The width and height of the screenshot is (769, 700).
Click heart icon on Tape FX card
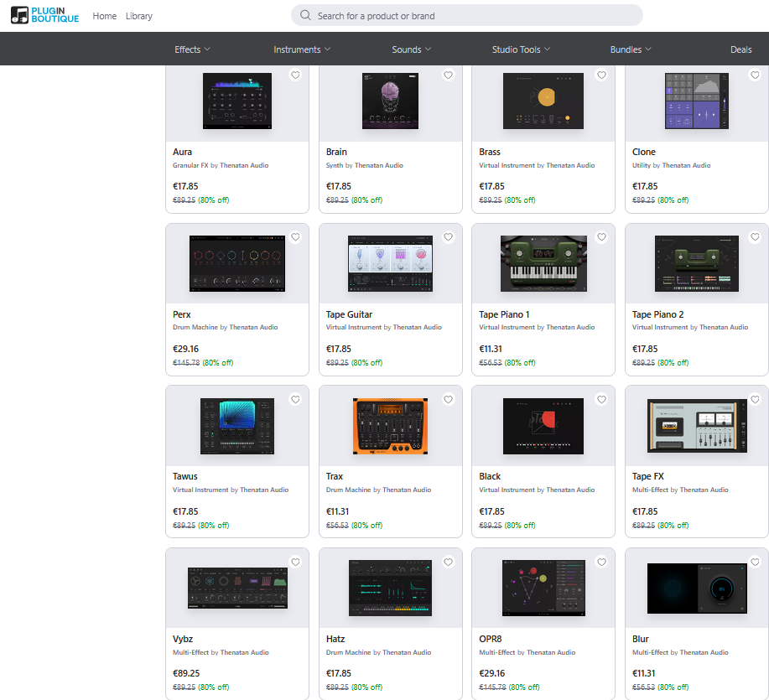755,400
